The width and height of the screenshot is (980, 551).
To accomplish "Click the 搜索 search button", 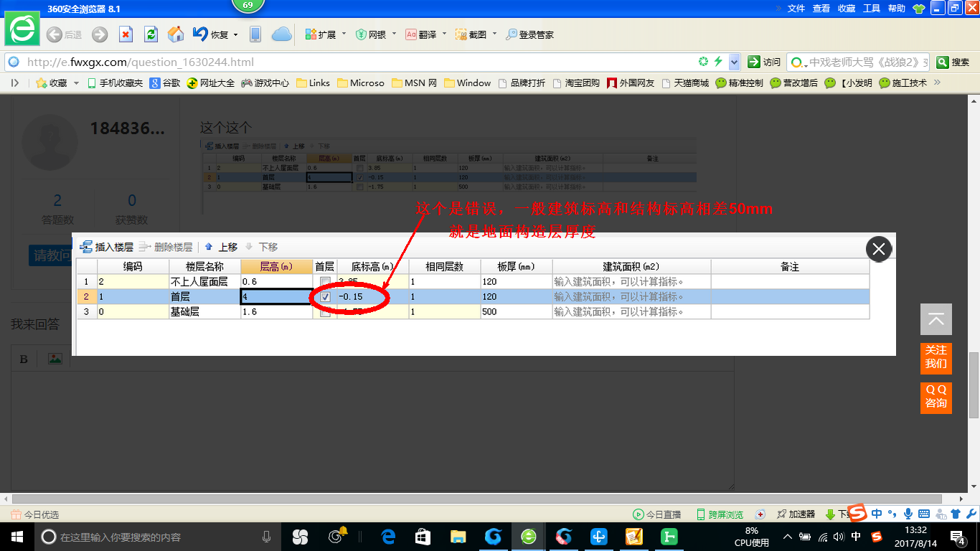I will coord(953,62).
